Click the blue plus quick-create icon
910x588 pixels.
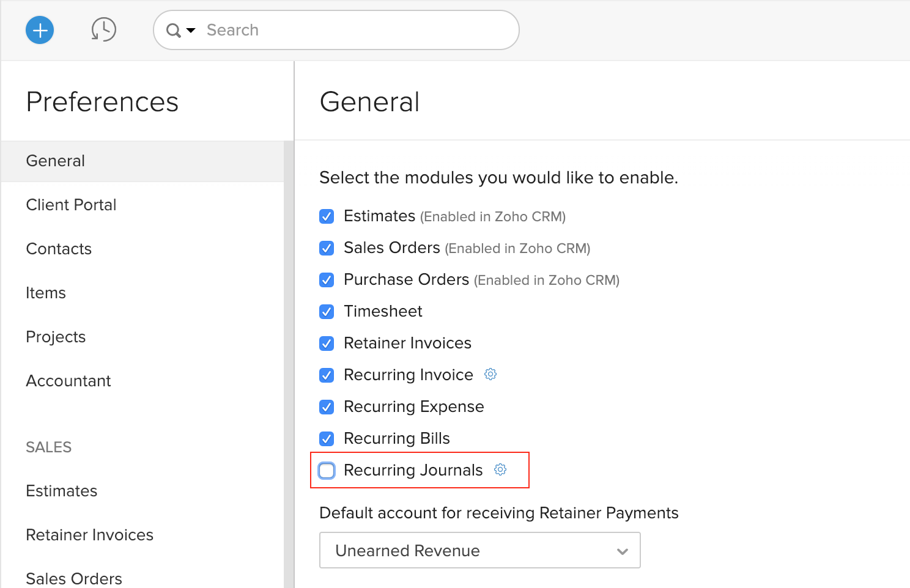tap(39, 30)
